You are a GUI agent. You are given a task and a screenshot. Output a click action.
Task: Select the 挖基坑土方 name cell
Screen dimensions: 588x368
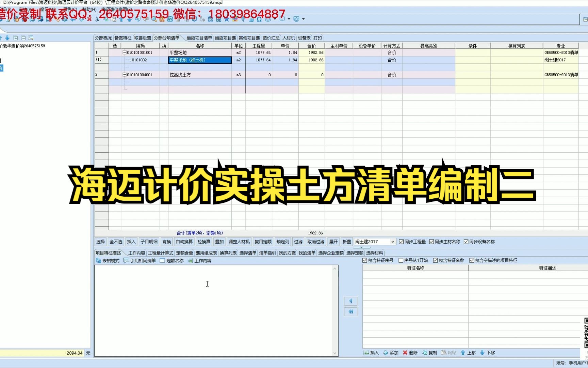click(x=200, y=75)
